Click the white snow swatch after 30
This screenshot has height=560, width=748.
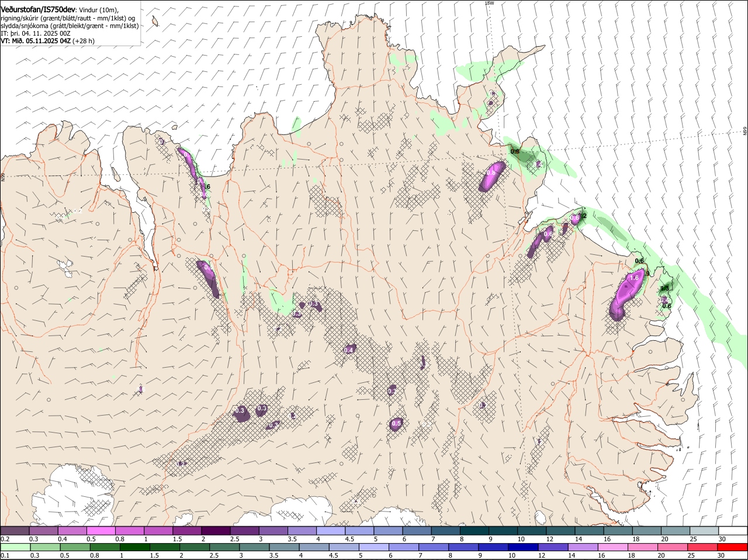(x=733, y=531)
